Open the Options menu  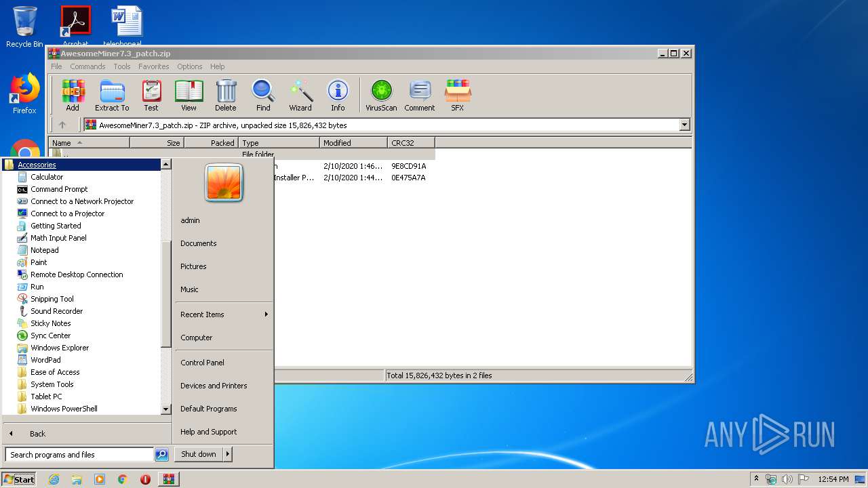(x=190, y=66)
